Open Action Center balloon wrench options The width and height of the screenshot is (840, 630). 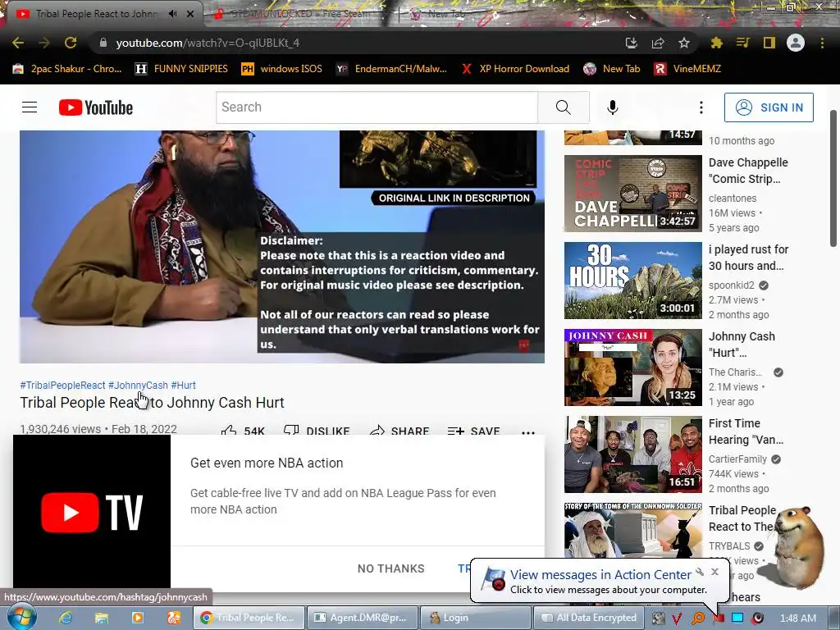point(700,572)
